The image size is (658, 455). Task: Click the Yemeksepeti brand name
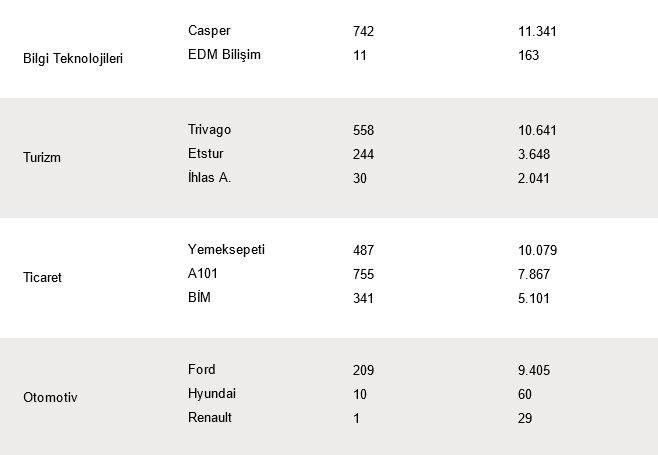coord(226,250)
